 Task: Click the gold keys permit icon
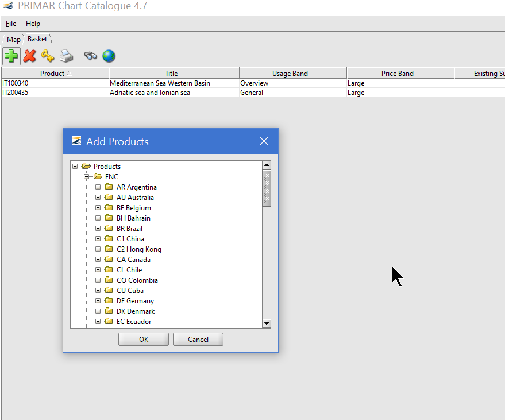(x=48, y=56)
